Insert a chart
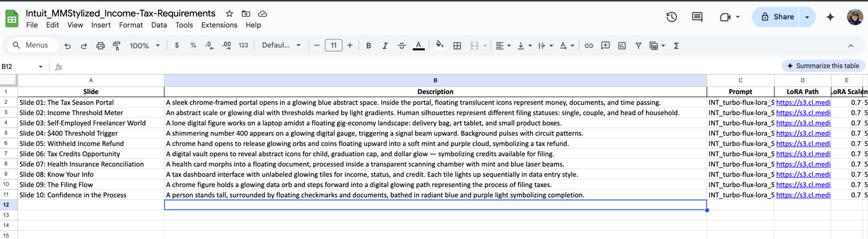The image size is (868, 239). [622, 46]
